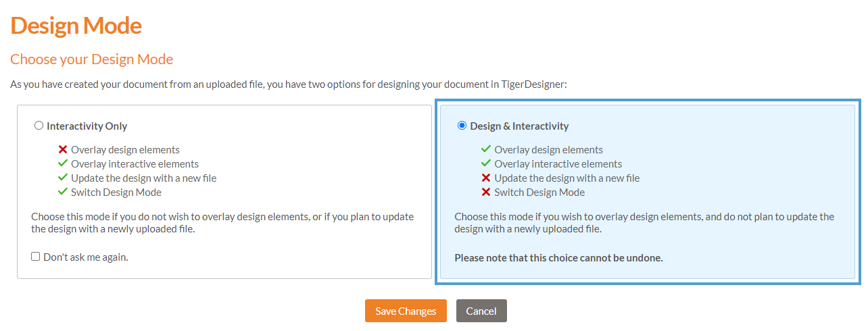
Task: Click red X beside Overlay design elements
Action: [x=63, y=150]
